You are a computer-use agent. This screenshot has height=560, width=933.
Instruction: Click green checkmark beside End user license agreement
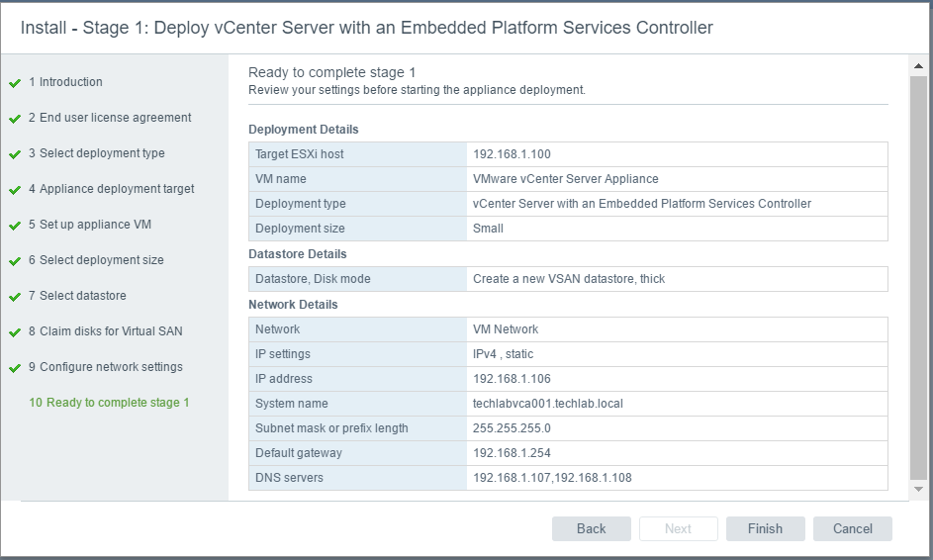[x=15, y=119]
